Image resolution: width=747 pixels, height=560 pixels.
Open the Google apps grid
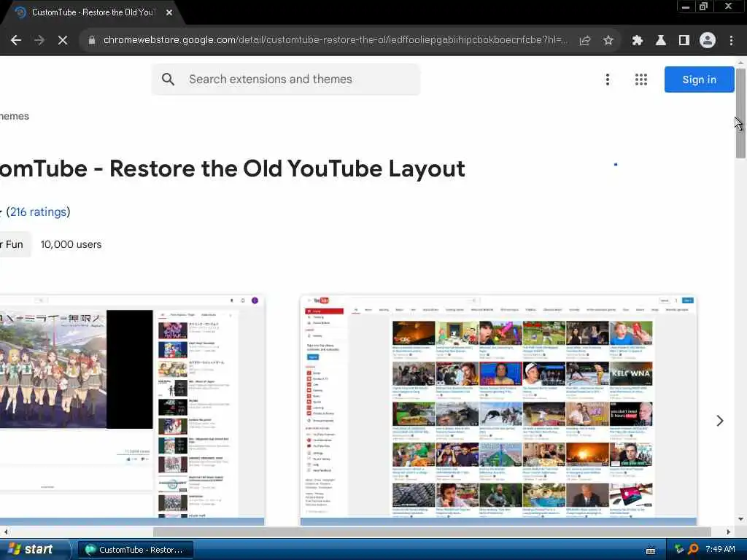click(x=641, y=79)
